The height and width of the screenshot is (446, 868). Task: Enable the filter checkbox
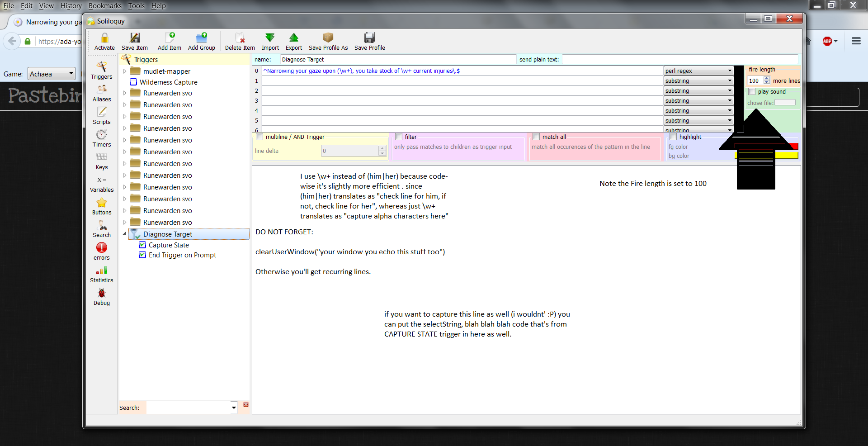[399, 137]
